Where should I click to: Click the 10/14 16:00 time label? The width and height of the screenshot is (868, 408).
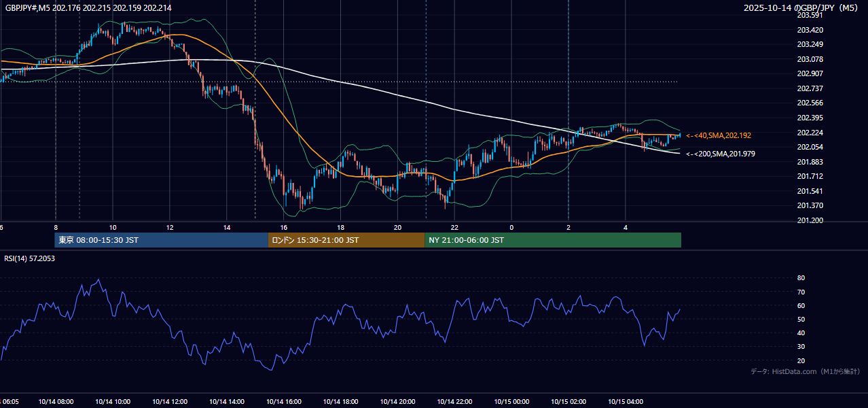[x=284, y=401]
